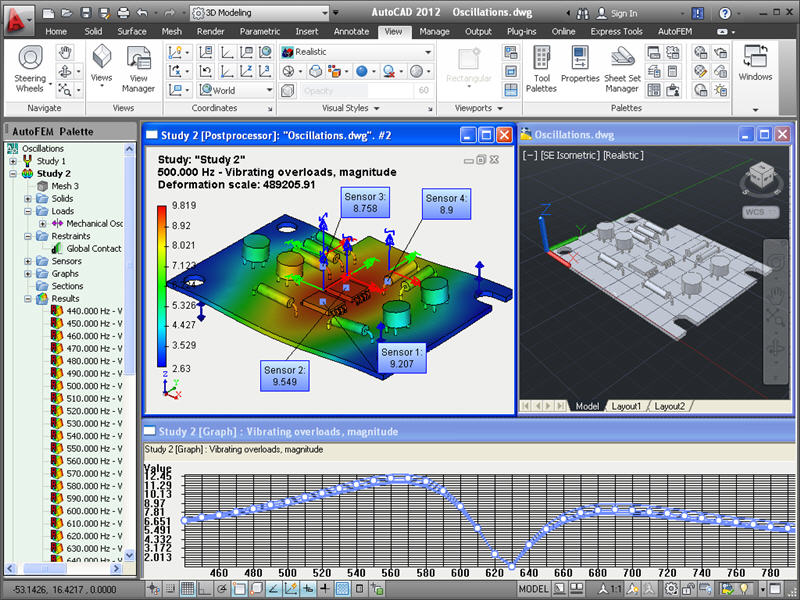Click the binoculars search icon in title bar

[583, 13]
